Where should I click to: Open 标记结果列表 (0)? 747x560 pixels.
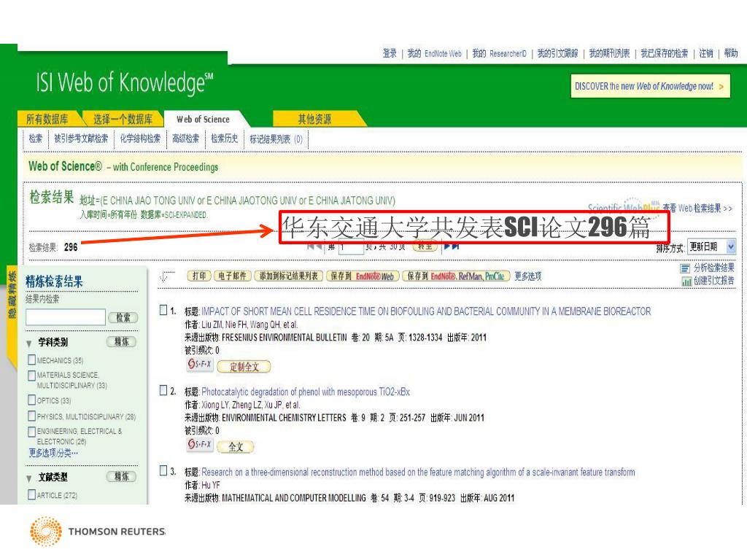coord(276,139)
